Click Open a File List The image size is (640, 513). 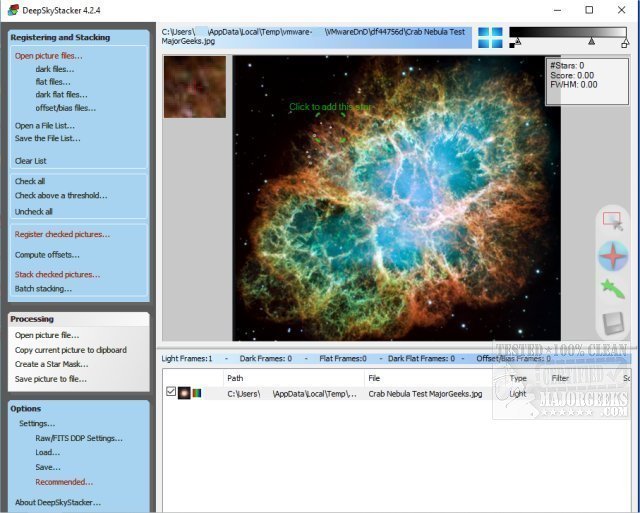click(x=45, y=126)
